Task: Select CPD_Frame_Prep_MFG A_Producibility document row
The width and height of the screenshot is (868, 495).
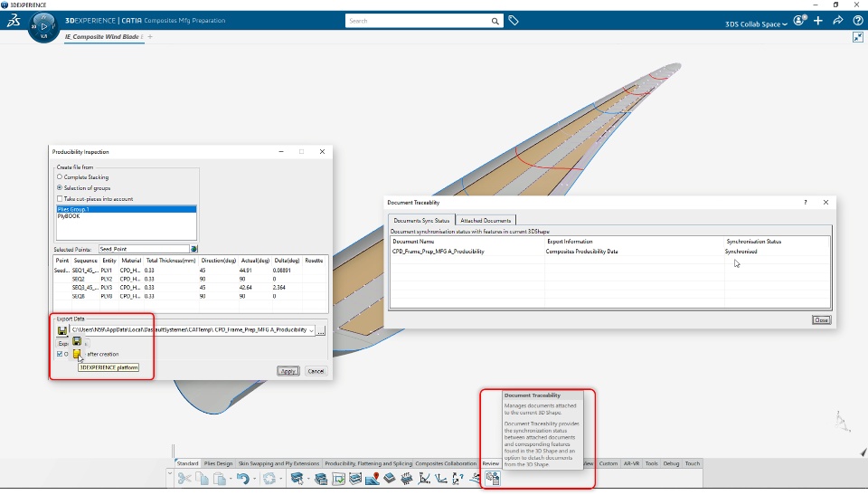Action: pos(610,252)
